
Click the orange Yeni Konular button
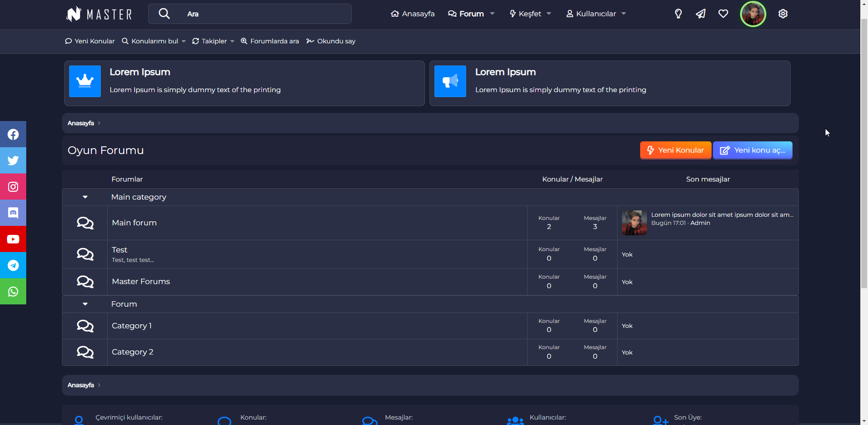(x=675, y=150)
